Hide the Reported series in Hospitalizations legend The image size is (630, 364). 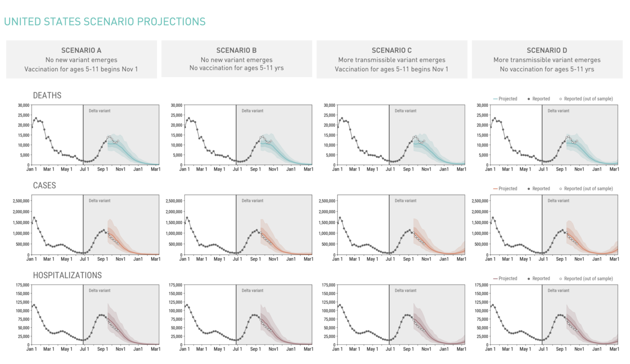pyautogui.click(x=539, y=279)
